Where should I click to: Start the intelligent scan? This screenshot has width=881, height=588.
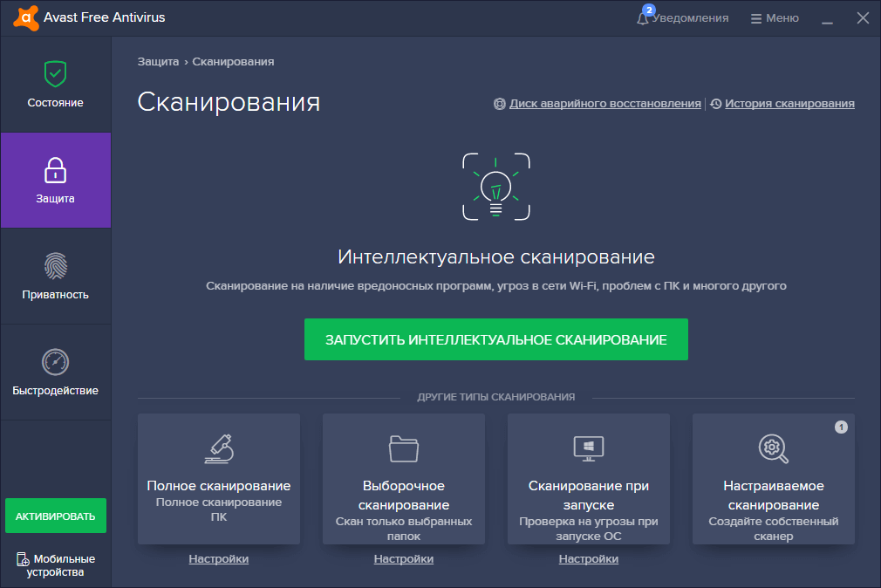click(x=495, y=339)
